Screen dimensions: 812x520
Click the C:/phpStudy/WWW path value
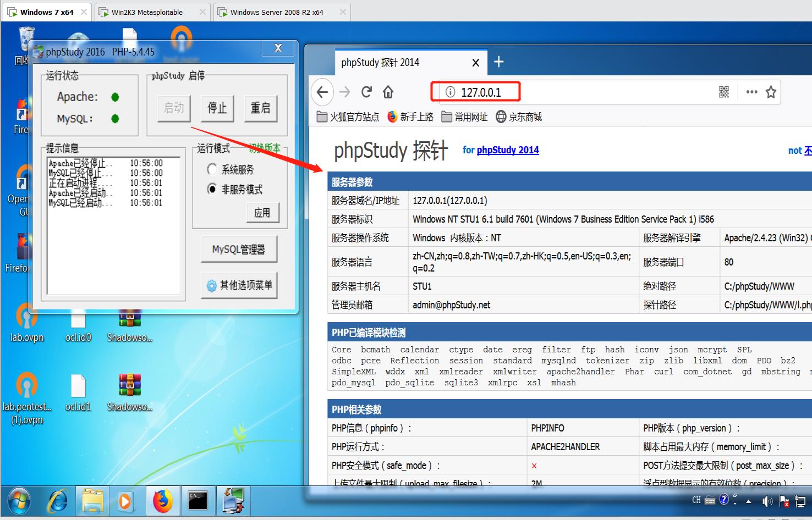[x=759, y=286]
